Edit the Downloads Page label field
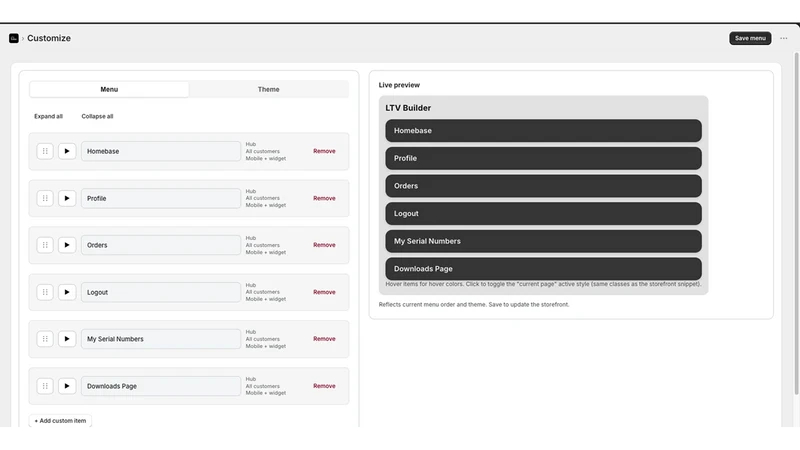 161,386
